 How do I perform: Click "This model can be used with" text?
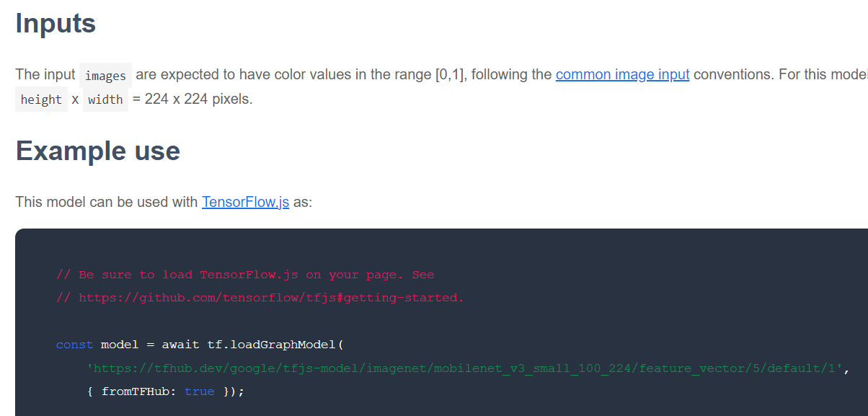coord(107,202)
